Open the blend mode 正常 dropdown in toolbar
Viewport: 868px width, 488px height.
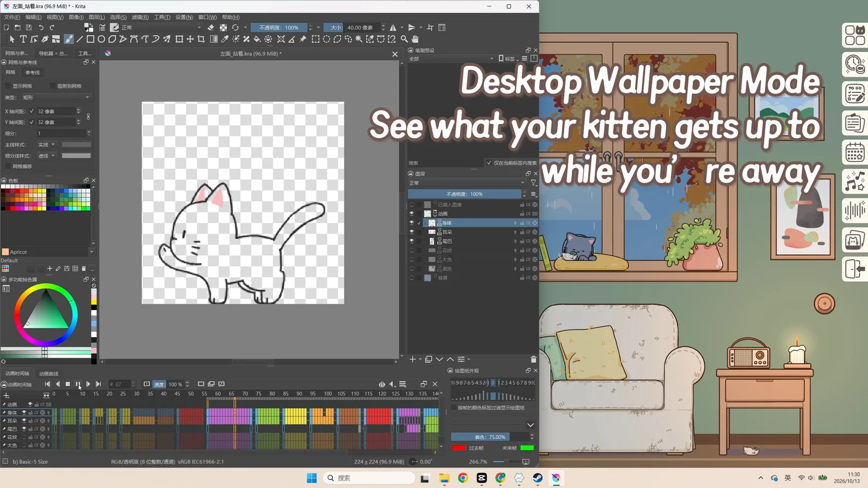point(161,28)
